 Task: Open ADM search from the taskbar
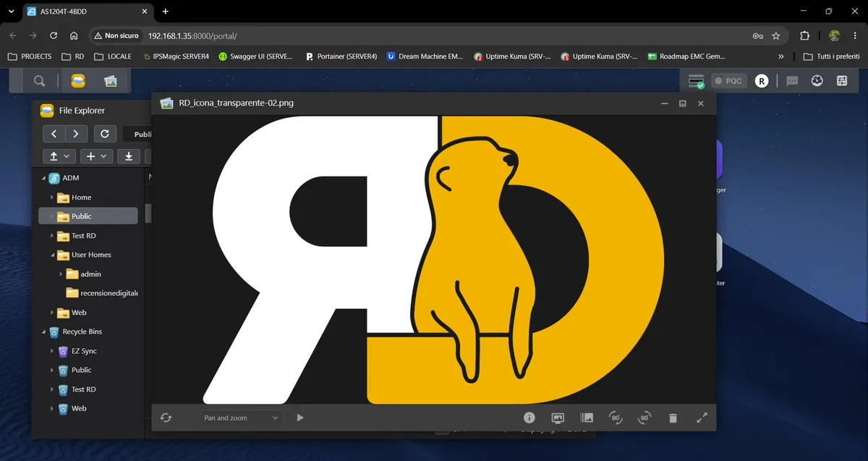[x=40, y=81]
